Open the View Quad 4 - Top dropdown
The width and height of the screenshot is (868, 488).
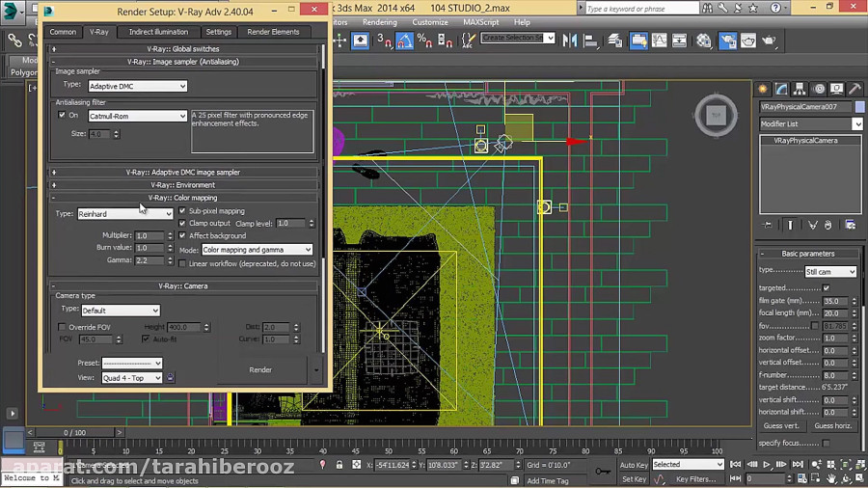[x=132, y=378]
